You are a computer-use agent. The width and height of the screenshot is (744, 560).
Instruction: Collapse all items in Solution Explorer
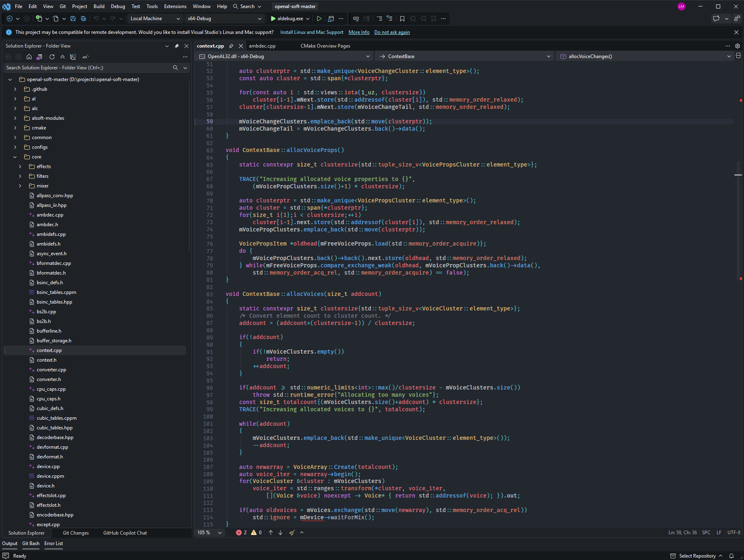point(63,57)
